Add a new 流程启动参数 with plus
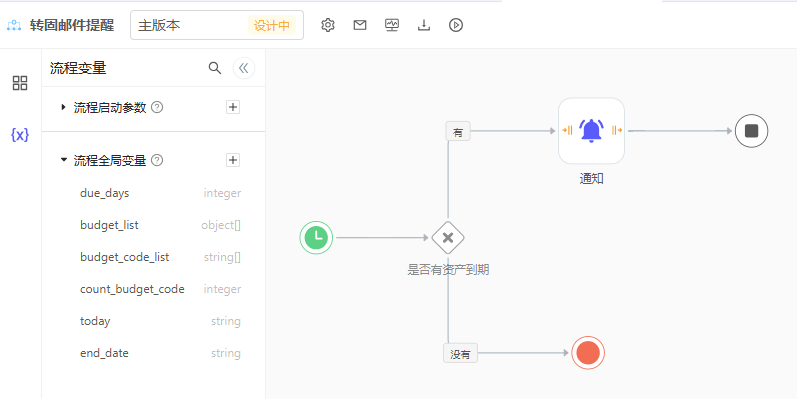Screen dimensions: 797x399 pyautogui.click(x=233, y=107)
